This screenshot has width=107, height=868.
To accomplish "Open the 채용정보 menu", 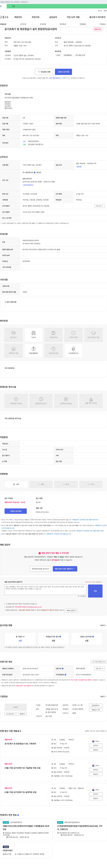I will tap(18, 17).
